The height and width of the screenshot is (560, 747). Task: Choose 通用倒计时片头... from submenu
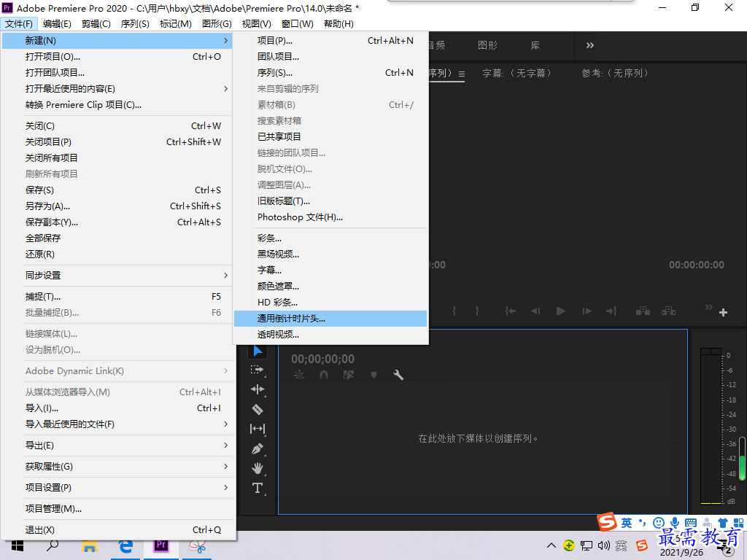(330, 319)
